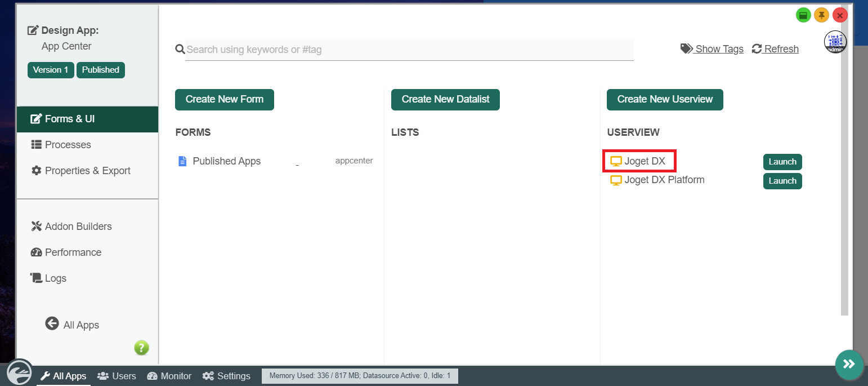Viewport: 868px width, 386px height.
Task: Open Users in the admin bar
Action: click(x=117, y=376)
